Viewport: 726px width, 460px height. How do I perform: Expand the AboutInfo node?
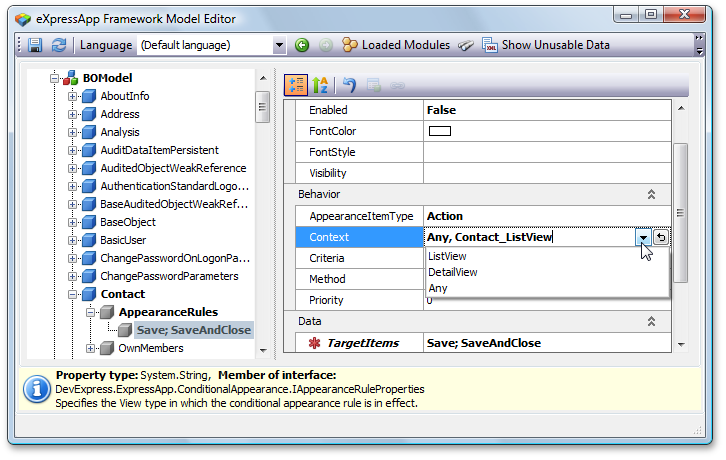(x=72, y=96)
